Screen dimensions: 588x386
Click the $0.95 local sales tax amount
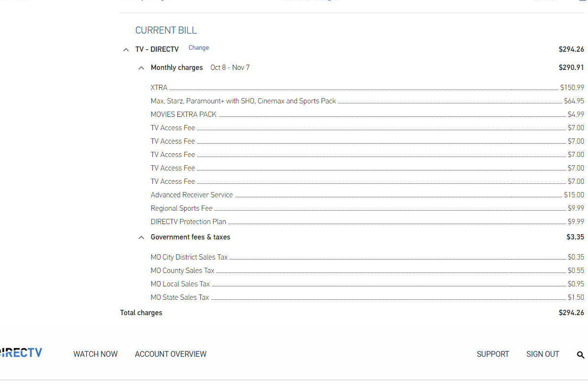point(576,284)
